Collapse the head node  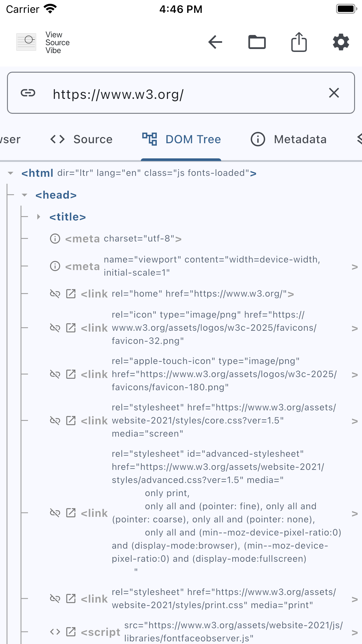coord(25,195)
